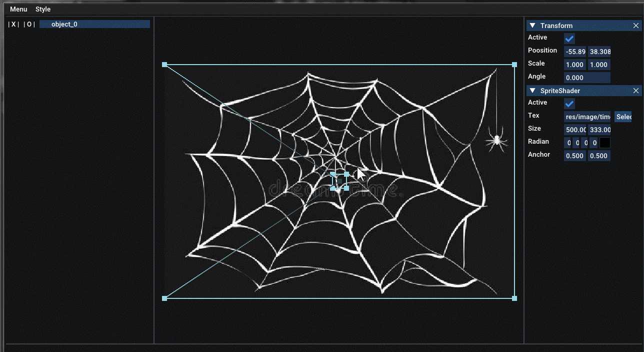Click the top-right corner handle of sprite
Image resolution: width=644 pixels, height=352 pixels.
click(x=514, y=65)
